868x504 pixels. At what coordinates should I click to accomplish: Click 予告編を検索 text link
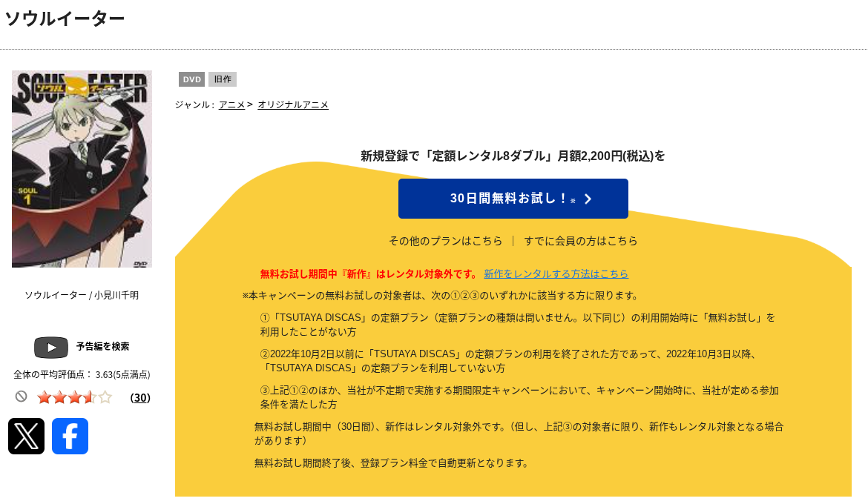pyautogui.click(x=102, y=346)
